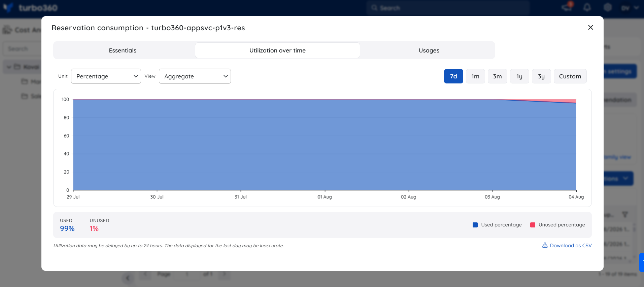The image size is (644, 287).
Task: Click the "UNUSED" summary label
Action: [x=99, y=220]
